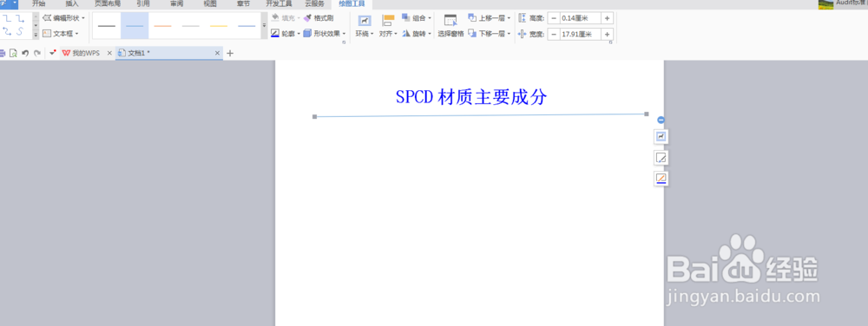Select the 绘图工具 tab
This screenshot has width=868, height=326.
point(352,3)
